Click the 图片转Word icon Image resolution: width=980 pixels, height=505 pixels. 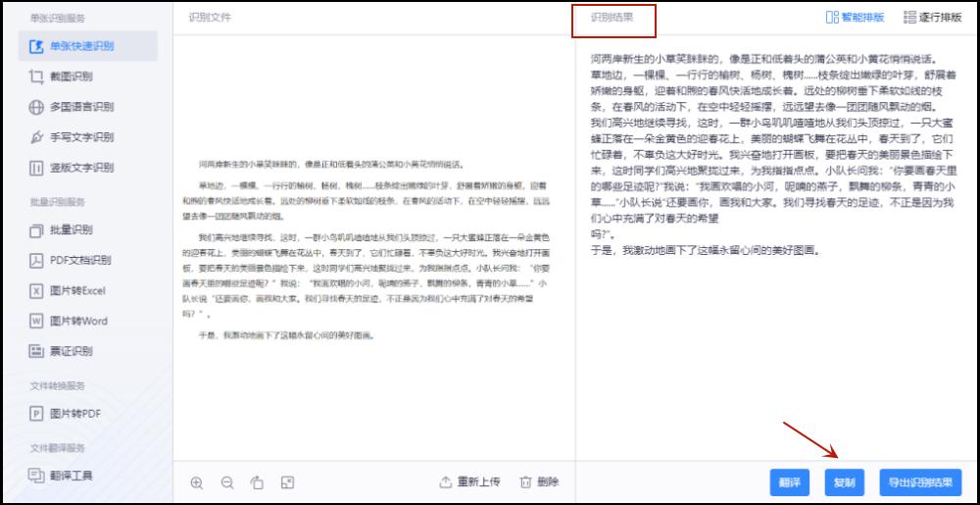(x=37, y=322)
